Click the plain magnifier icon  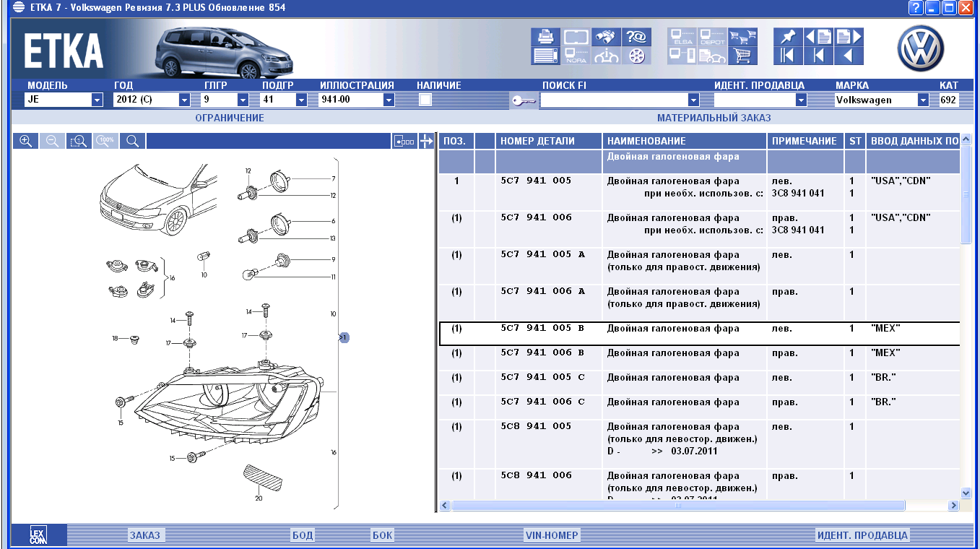(133, 141)
